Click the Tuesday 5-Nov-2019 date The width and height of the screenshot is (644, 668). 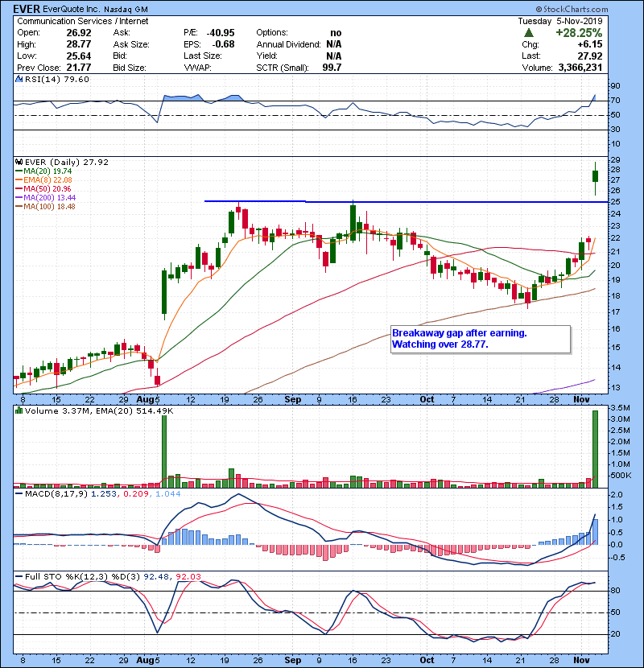click(x=560, y=21)
